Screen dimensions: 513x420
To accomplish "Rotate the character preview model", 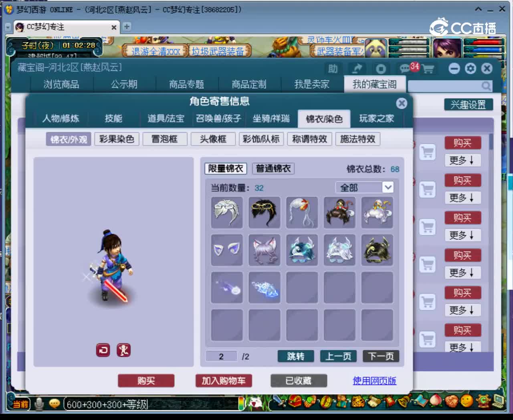I will 103,350.
